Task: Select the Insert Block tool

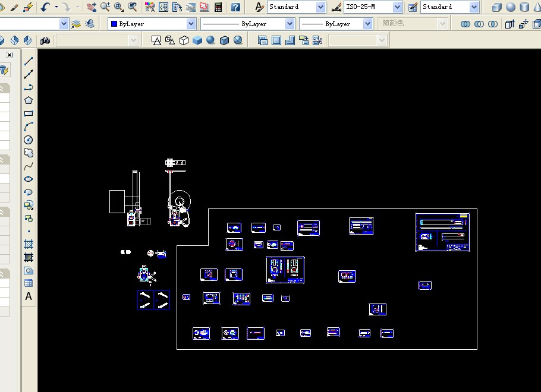Action: [x=29, y=205]
